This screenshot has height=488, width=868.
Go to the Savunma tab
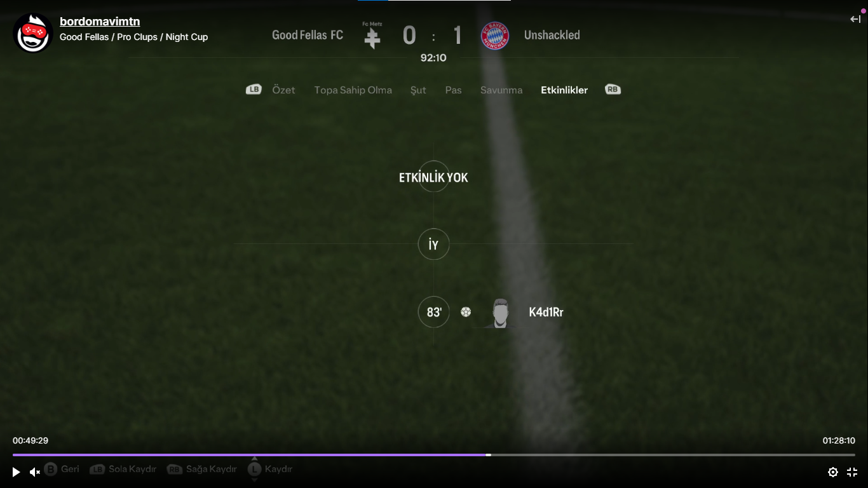[x=501, y=90]
